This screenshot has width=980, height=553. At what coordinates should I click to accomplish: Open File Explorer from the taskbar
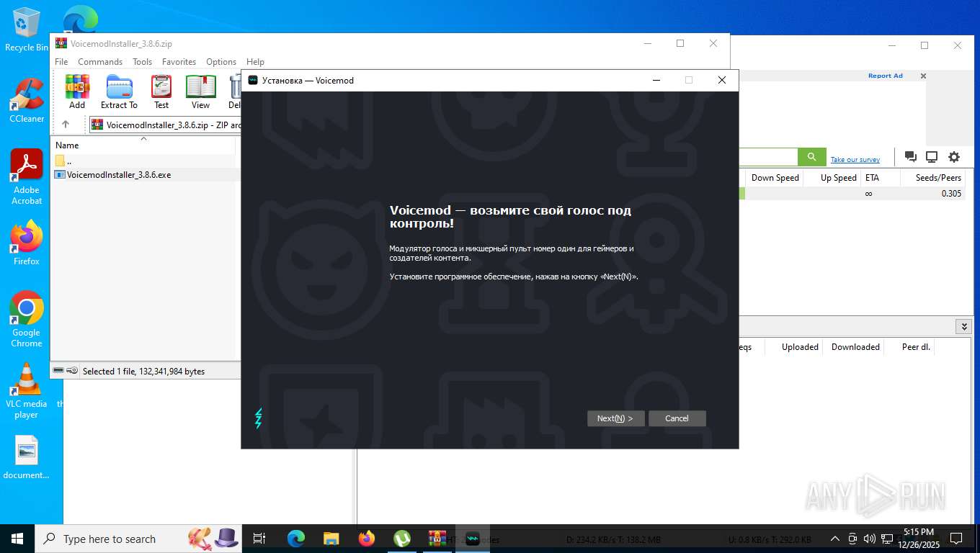click(331, 539)
